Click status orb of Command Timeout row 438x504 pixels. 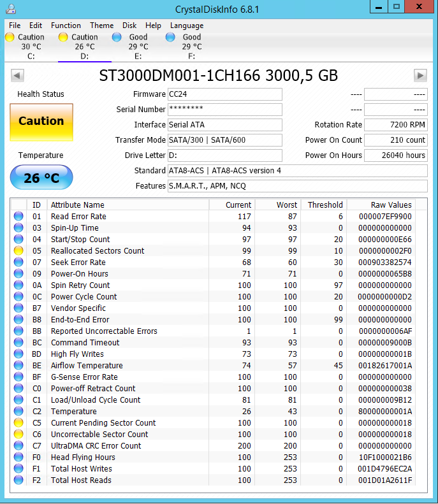(18, 342)
